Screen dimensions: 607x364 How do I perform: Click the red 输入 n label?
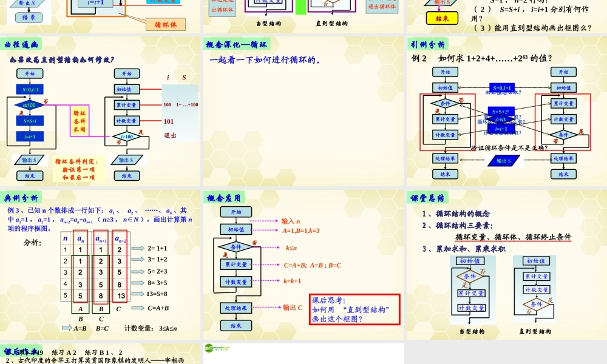tap(291, 221)
